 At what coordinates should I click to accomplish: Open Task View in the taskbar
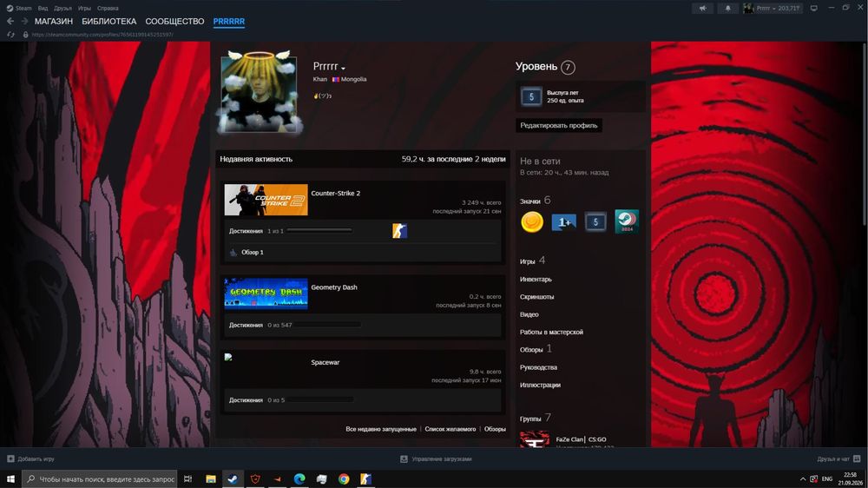pos(187,478)
